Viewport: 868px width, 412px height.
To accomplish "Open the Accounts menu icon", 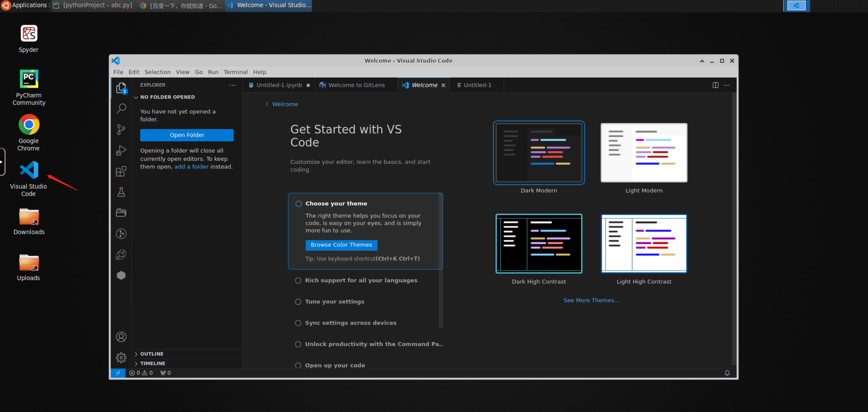I will click(121, 337).
